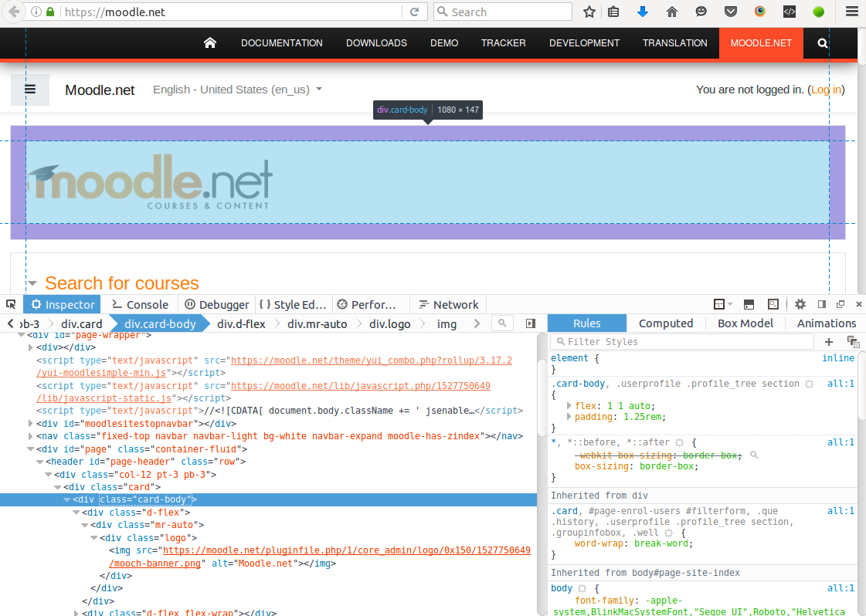Select div.d-flex in breadcrumbs
Viewport: 866px width, 616px height.
tap(241, 324)
